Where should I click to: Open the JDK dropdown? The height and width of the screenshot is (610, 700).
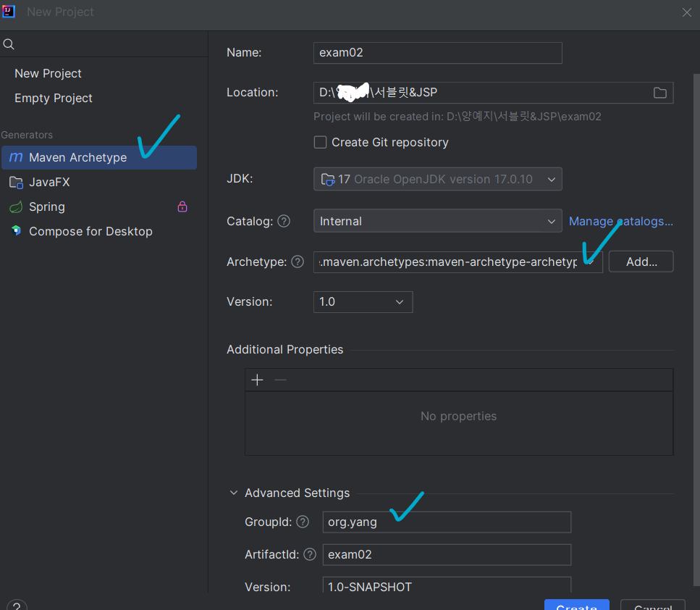pos(437,179)
